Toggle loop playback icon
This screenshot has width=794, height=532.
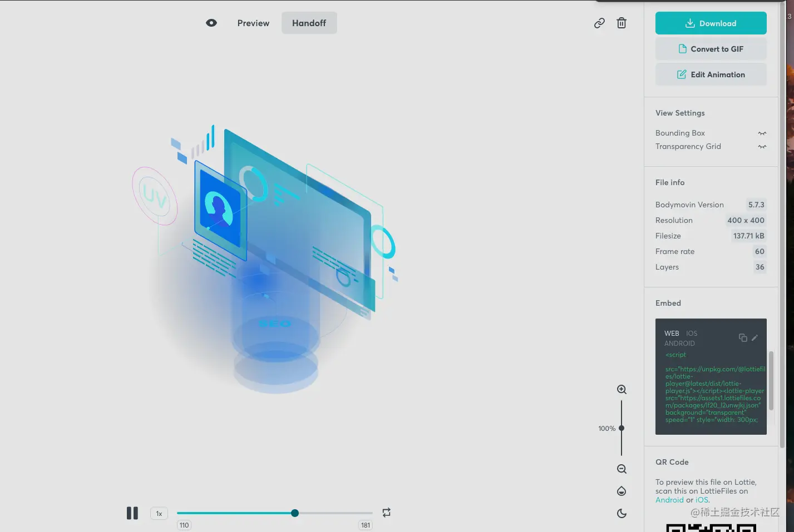point(386,513)
